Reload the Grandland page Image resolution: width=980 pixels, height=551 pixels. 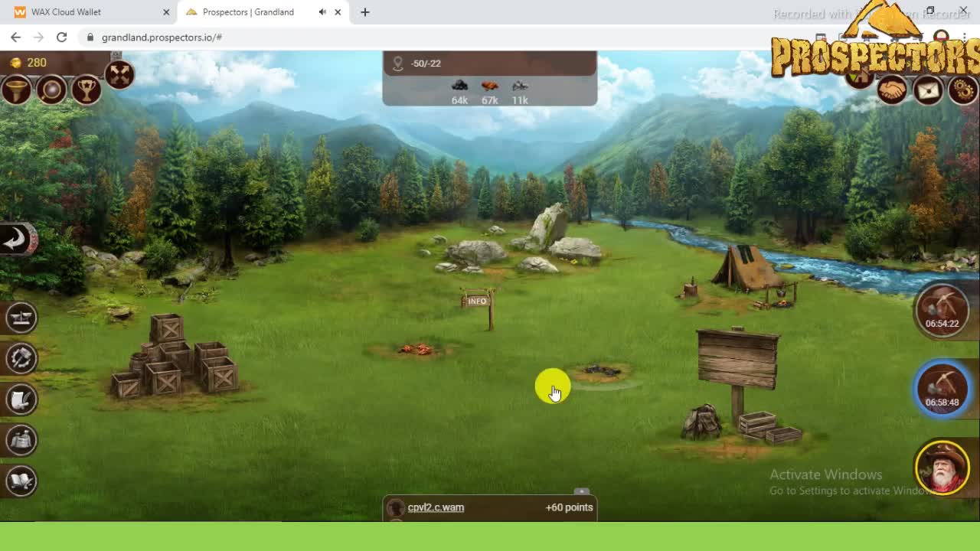(x=62, y=37)
